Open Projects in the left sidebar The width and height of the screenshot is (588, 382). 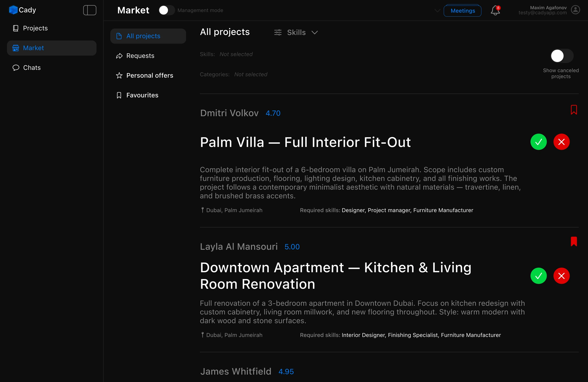(x=52, y=28)
